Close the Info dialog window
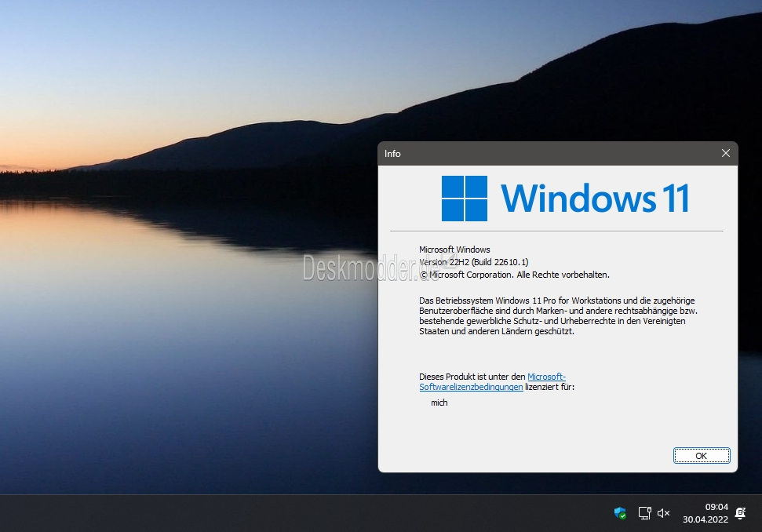This screenshot has height=532, width=762. click(x=726, y=154)
